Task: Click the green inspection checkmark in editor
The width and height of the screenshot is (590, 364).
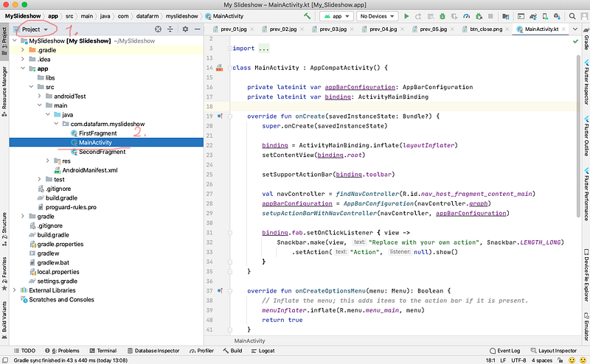Action: point(575,41)
